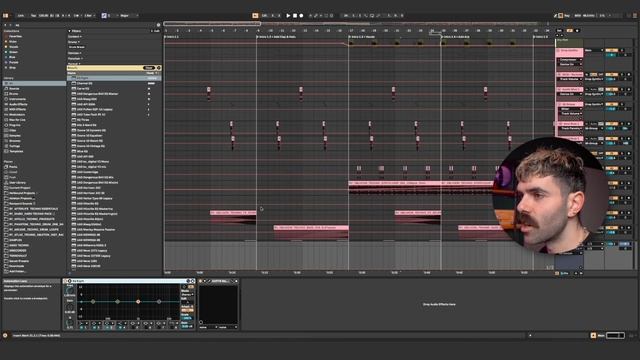The image size is (640, 360).
Task: Arm the Arrangement Record button
Action: (301, 16)
